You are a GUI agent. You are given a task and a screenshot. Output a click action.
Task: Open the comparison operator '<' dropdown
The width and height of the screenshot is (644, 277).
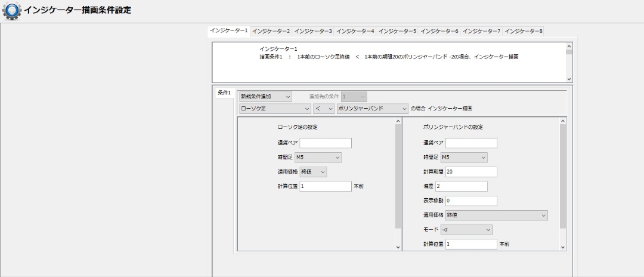tap(323, 109)
